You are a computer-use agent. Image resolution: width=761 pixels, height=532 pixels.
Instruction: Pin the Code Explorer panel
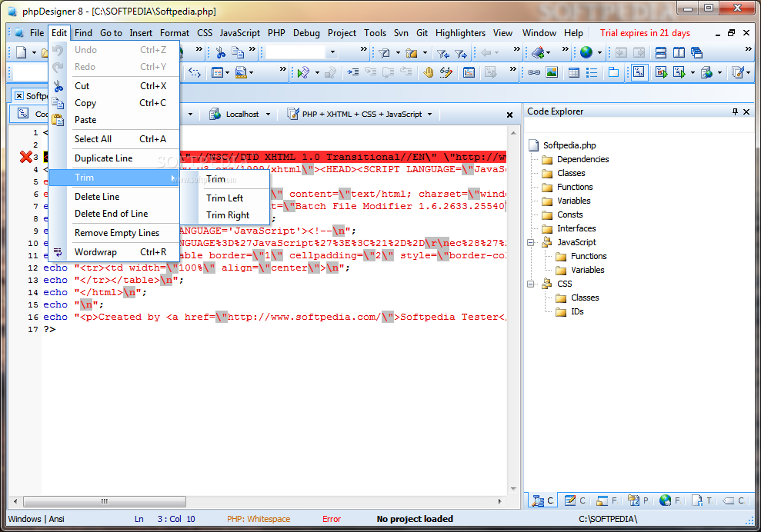point(735,111)
